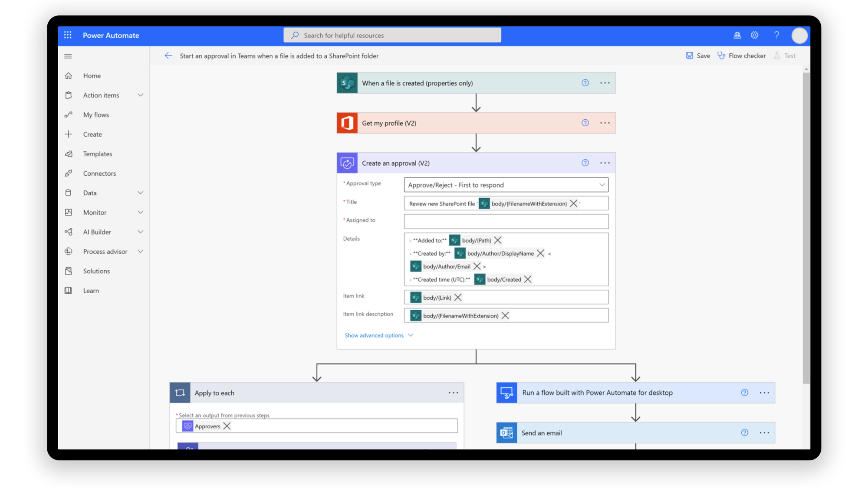Screen dimensions: 868x488
Task: Save the flow
Action: click(x=697, y=56)
